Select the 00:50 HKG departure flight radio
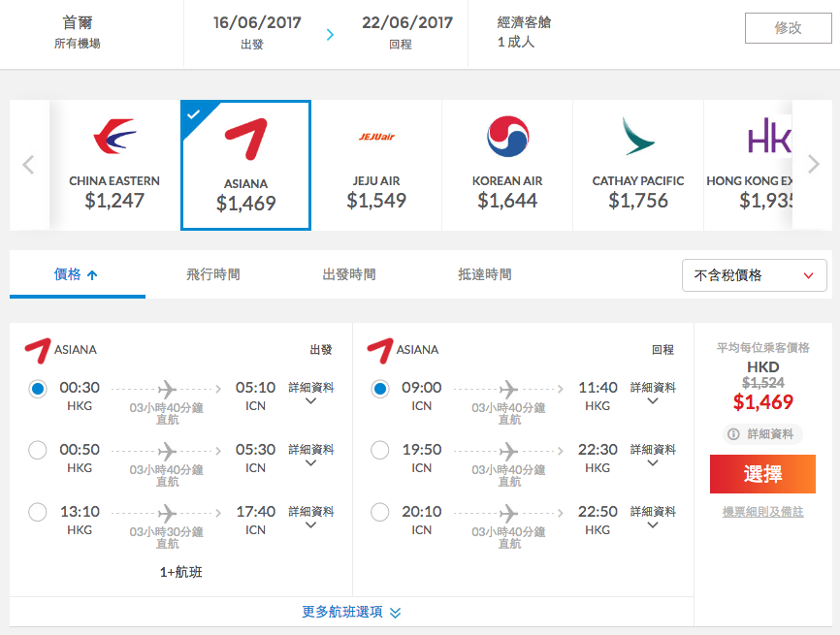 tap(38, 450)
